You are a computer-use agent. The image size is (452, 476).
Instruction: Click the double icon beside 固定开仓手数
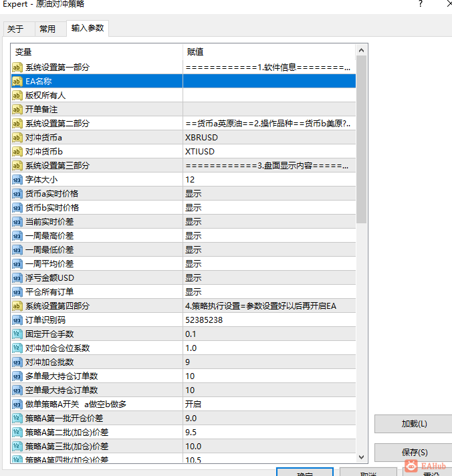(17, 334)
